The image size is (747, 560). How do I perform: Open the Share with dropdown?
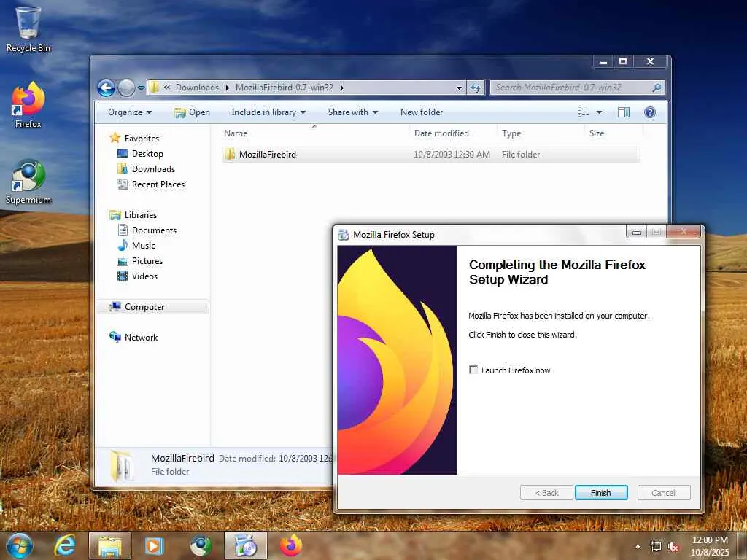pyautogui.click(x=352, y=112)
